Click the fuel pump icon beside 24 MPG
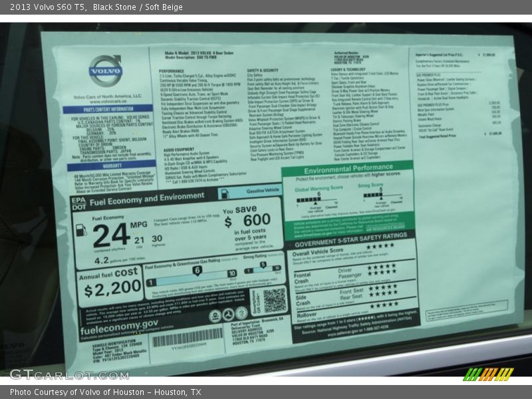This screenshot has height=399, width=532. [81, 230]
